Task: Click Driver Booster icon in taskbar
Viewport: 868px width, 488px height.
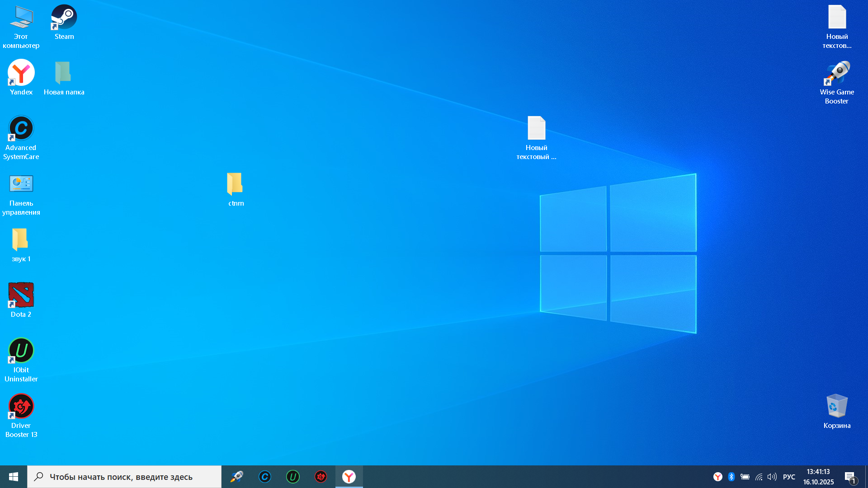Action: coord(321,477)
